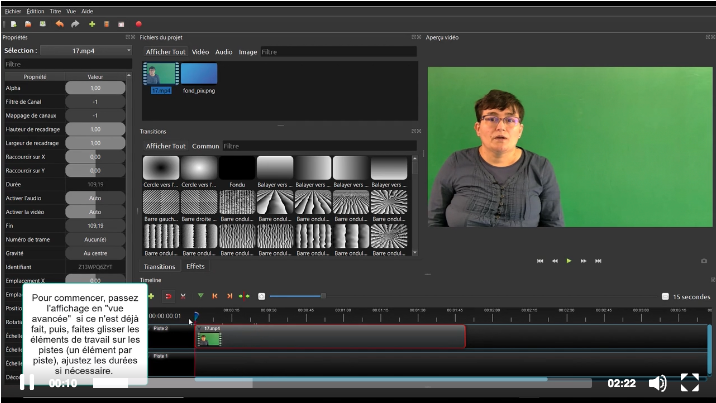This screenshot has height=403, width=716.
Task: Open the Numéro de trame value Aucun(e)
Action: tap(95, 239)
